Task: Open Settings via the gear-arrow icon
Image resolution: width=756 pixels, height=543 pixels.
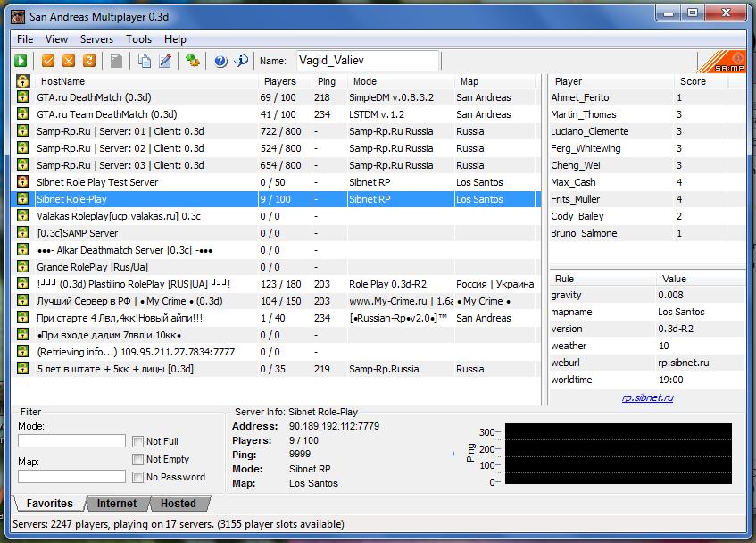Action: (x=193, y=61)
